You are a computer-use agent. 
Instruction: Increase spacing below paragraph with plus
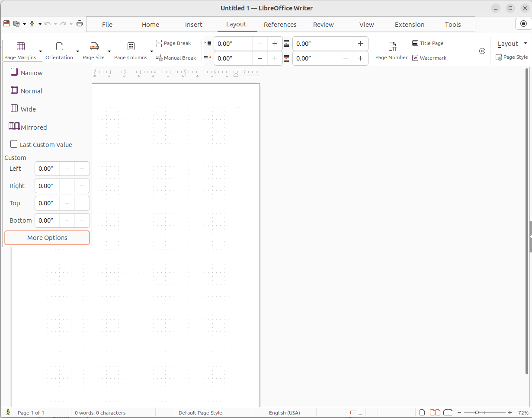tap(360, 58)
